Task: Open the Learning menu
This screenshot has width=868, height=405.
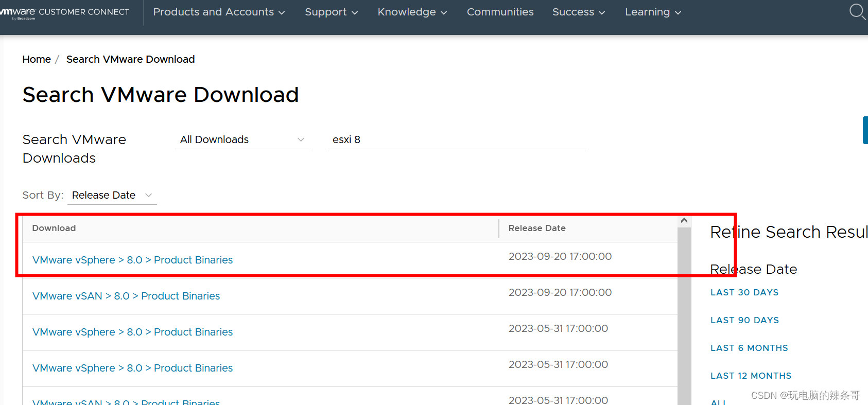Action: [653, 12]
